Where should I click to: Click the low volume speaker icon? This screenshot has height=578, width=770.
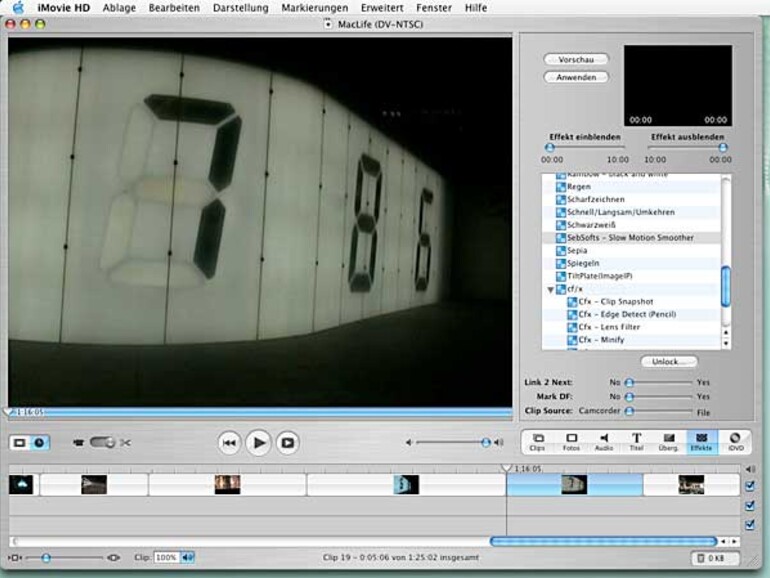(409, 443)
